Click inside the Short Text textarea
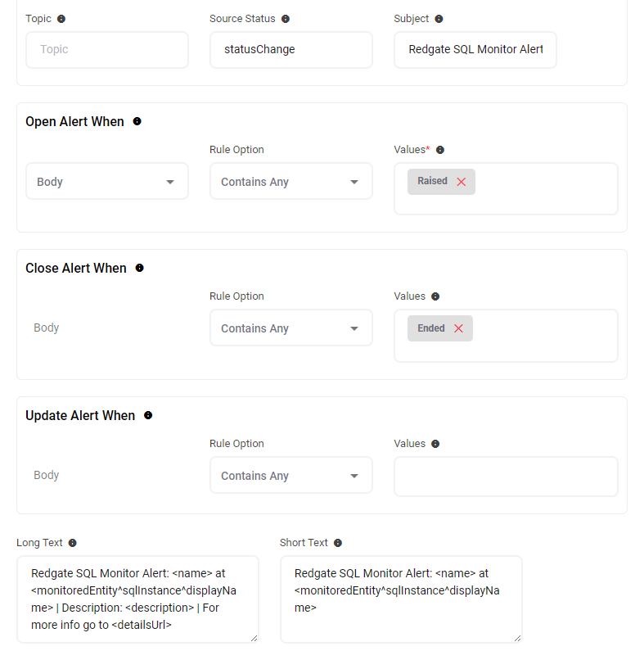This screenshot has height=660, width=644. point(400,599)
